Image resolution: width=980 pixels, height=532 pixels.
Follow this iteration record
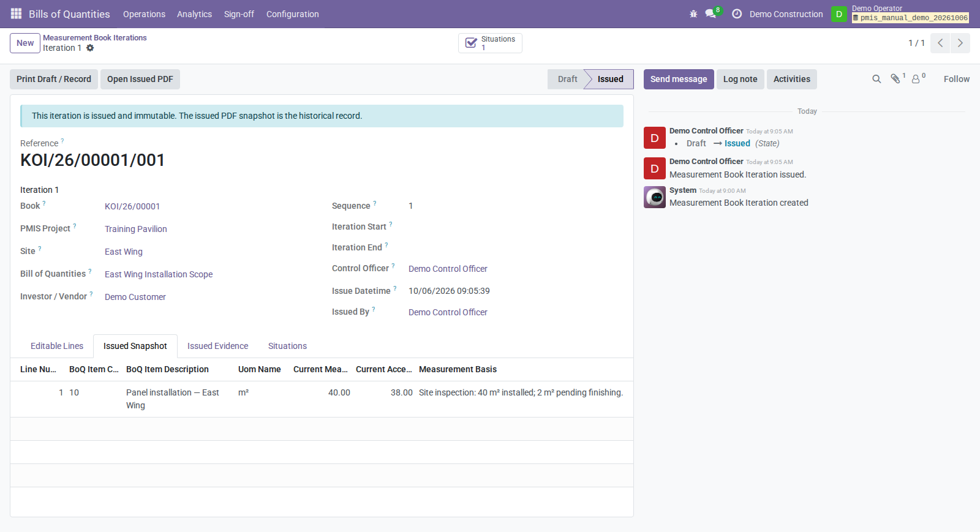click(956, 79)
